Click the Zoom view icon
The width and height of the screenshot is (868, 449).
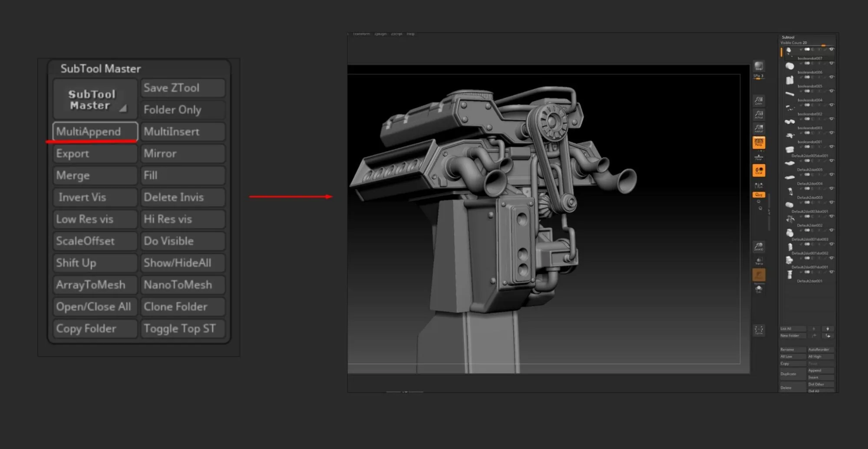[759, 101]
